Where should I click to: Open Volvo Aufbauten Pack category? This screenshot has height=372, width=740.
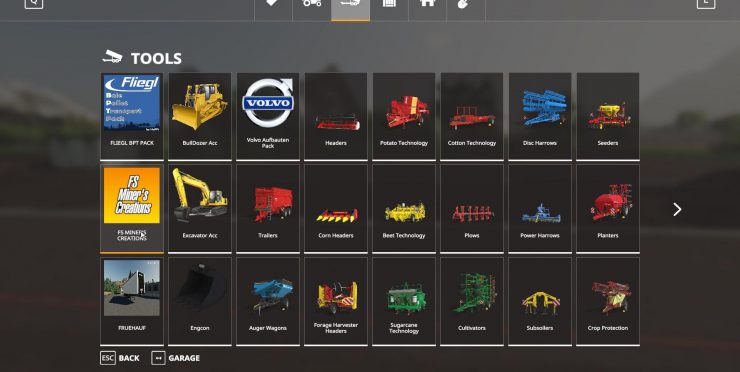click(x=268, y=116)
